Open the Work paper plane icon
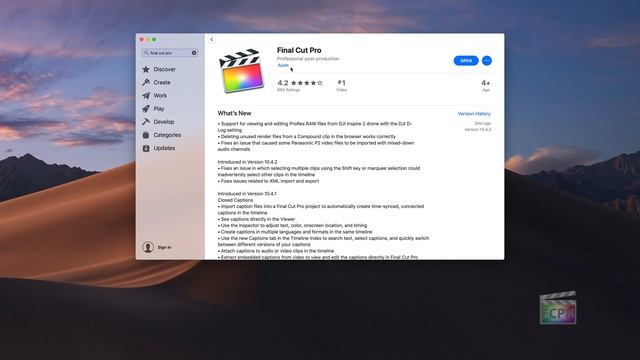The image size is (640, 360). [146, 96]
